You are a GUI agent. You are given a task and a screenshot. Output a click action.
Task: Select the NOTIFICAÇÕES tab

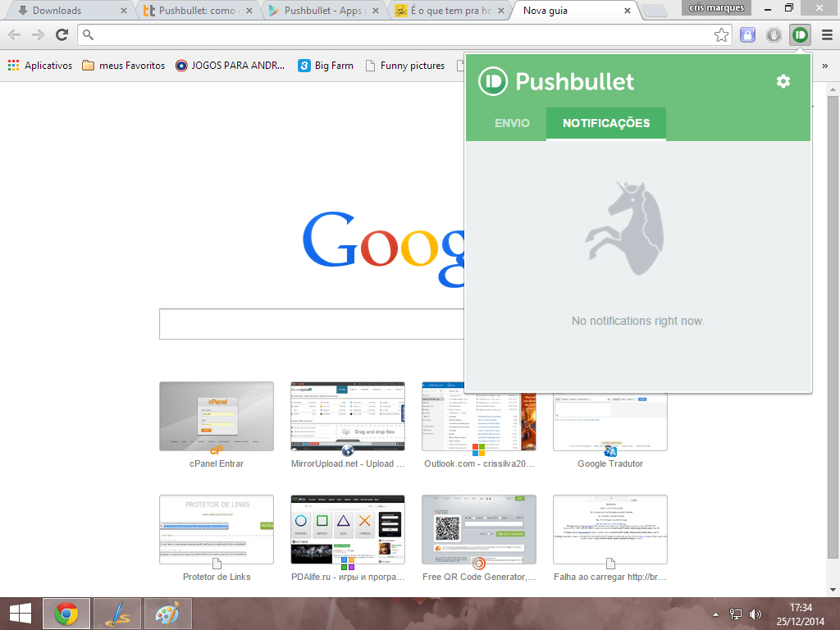[x=606, y=123]
